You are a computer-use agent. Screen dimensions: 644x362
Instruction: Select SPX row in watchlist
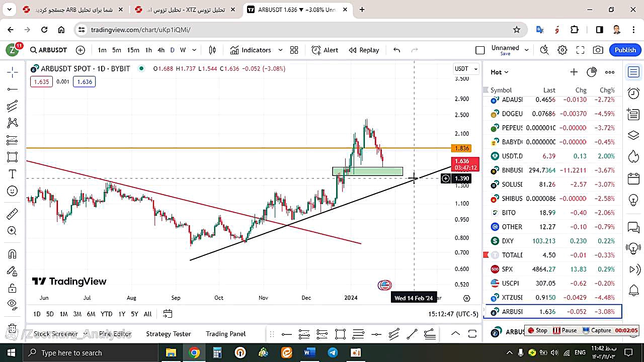(552, 269)
